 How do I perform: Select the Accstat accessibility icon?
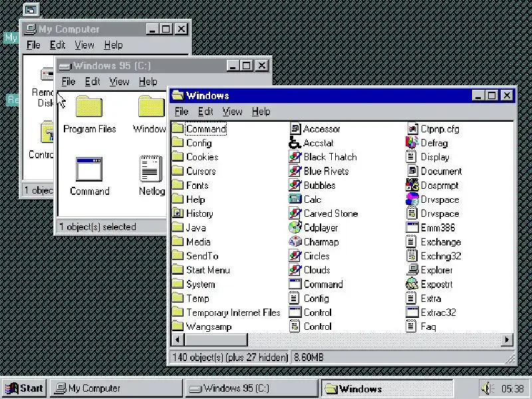tap(295, 143)
